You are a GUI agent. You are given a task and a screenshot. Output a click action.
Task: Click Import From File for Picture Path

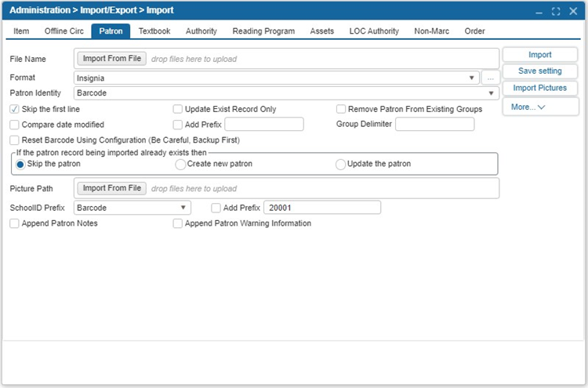point(112,188)
